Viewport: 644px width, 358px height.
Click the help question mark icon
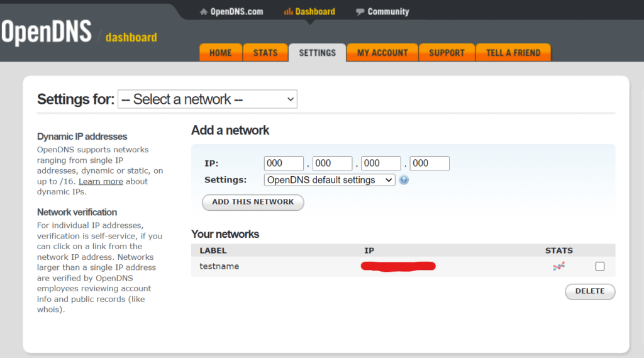click(404, 180)
